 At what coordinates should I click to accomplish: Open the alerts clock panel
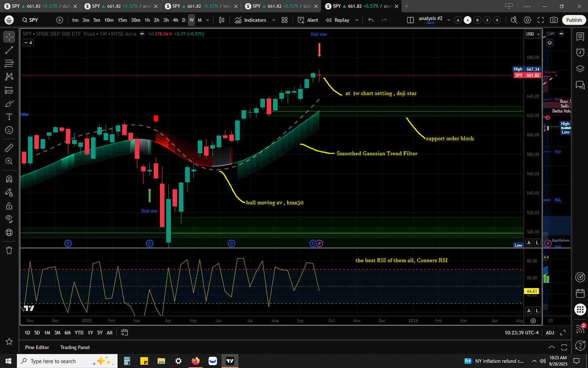pyautogui.click(x=580, y=52)
